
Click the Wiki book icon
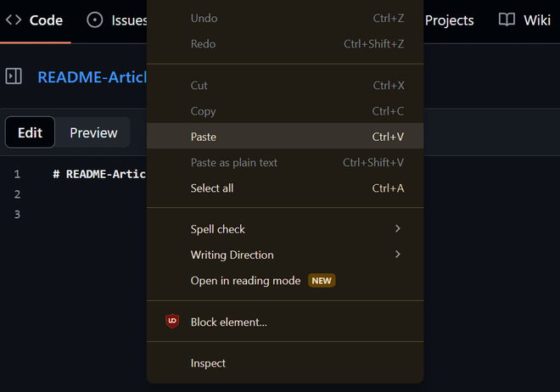coord(507,20)
